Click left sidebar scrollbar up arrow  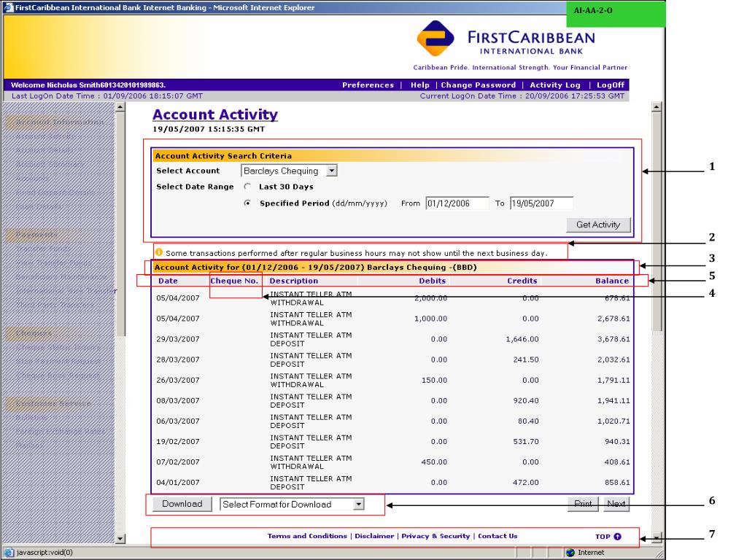pos(120,107)
